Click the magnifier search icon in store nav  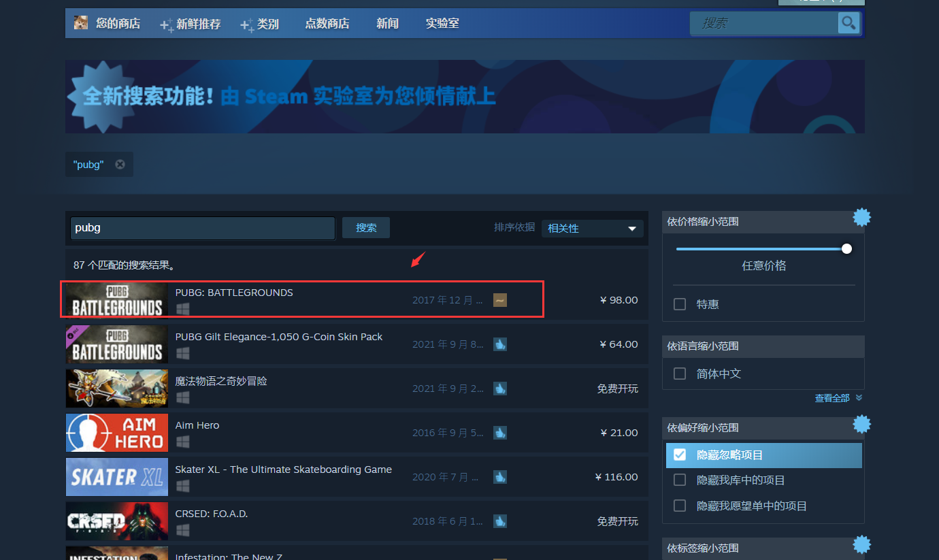[x=849, y=23]
